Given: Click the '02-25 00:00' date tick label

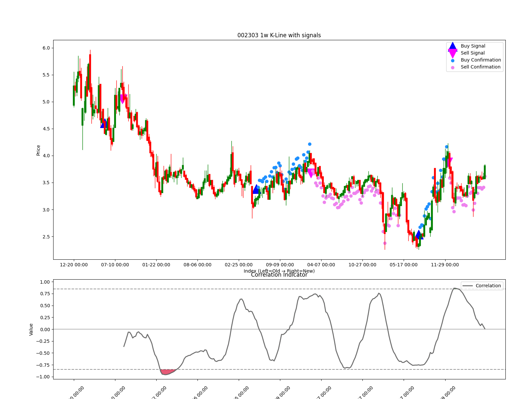Looking at the screenshot, I should tap(239, 265).
